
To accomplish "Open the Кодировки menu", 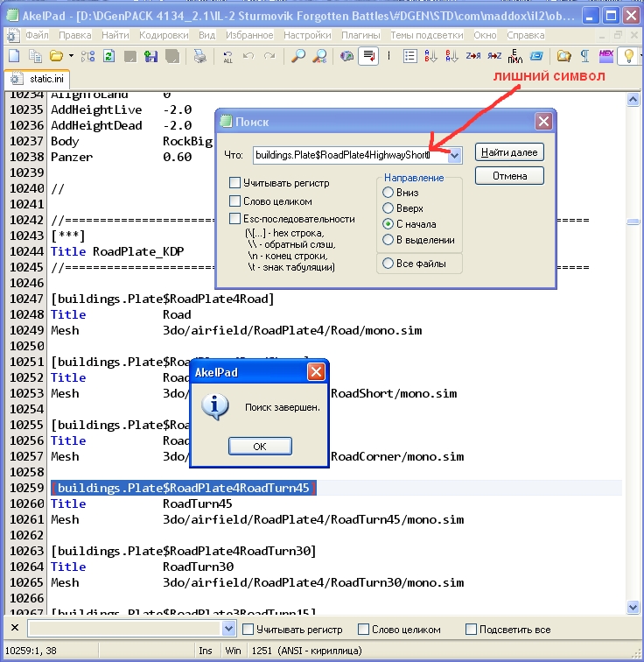I will click(164, 35).
